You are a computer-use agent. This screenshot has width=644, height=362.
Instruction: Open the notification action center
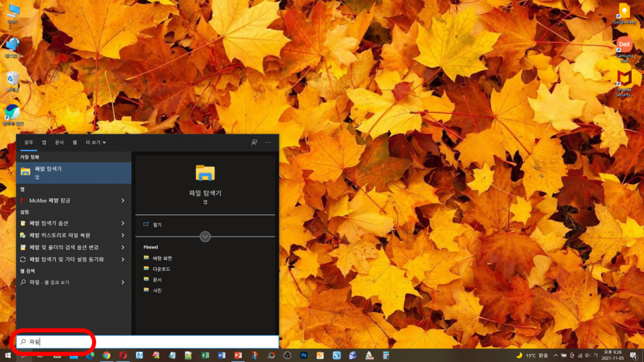[x=634, y=355]
